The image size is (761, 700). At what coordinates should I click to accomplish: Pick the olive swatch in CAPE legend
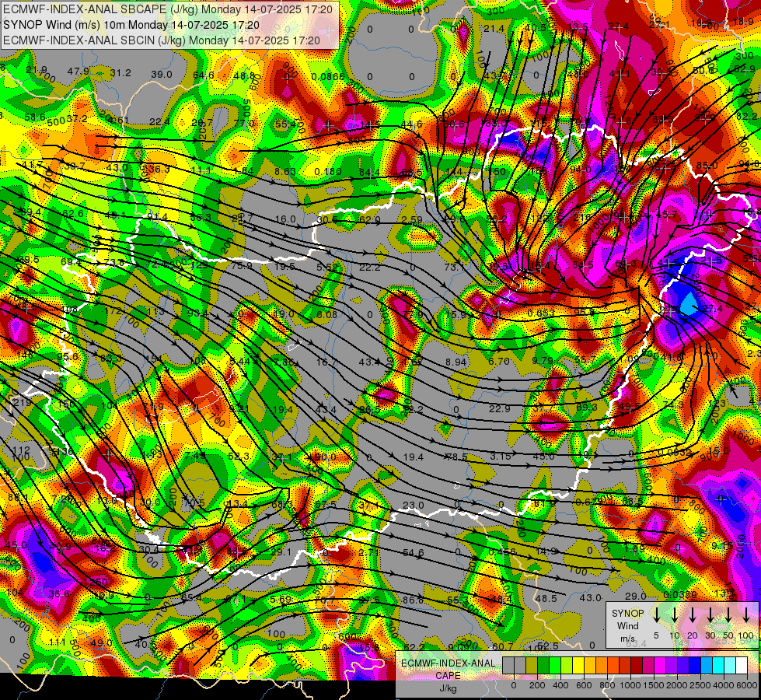tap(532, 666)
